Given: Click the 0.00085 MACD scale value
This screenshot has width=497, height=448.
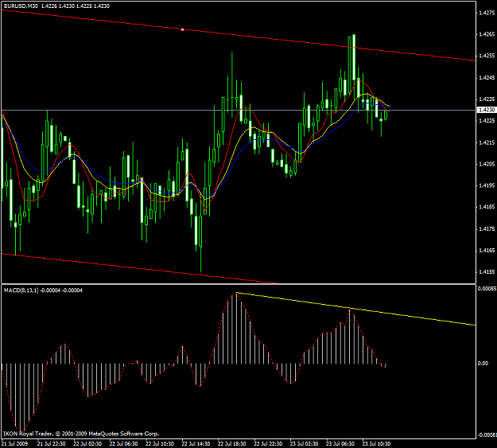Looking at the screenshot, I should pos(487,289).
